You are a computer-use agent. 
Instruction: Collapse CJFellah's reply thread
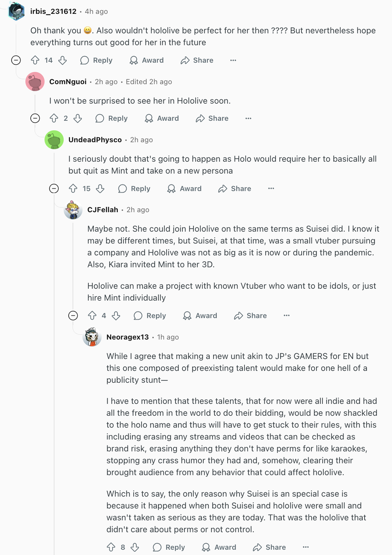pos(73,316)
